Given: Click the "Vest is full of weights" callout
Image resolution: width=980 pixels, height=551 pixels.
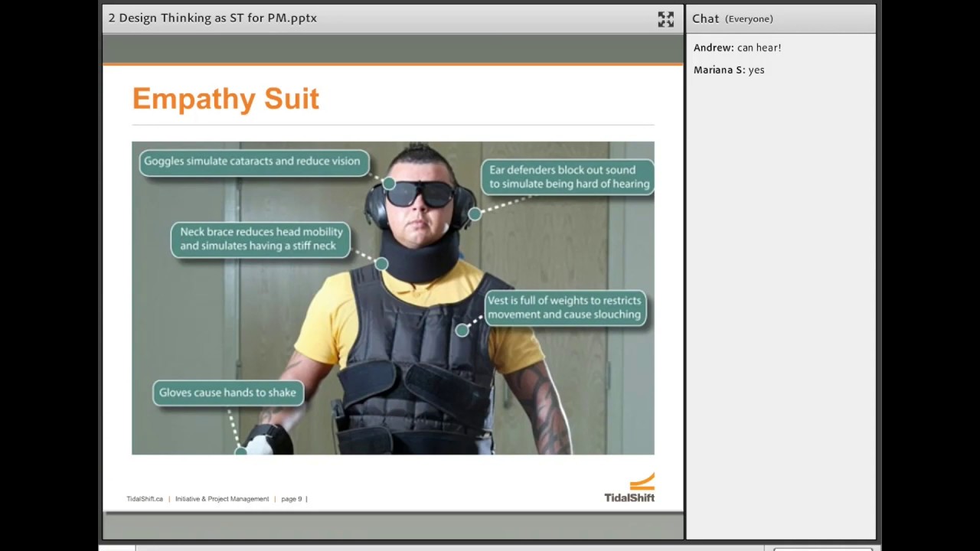Looking at the screenshot, I should pyautogui.click(x=565, y=308).
